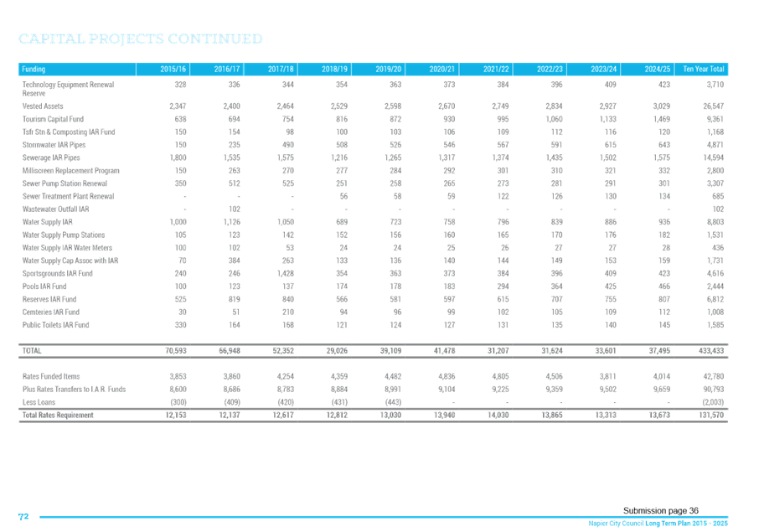The height and width of the screenshot is (532, 759).
Task: Select the '2022/23' column header
Action: tap(540, 70)
